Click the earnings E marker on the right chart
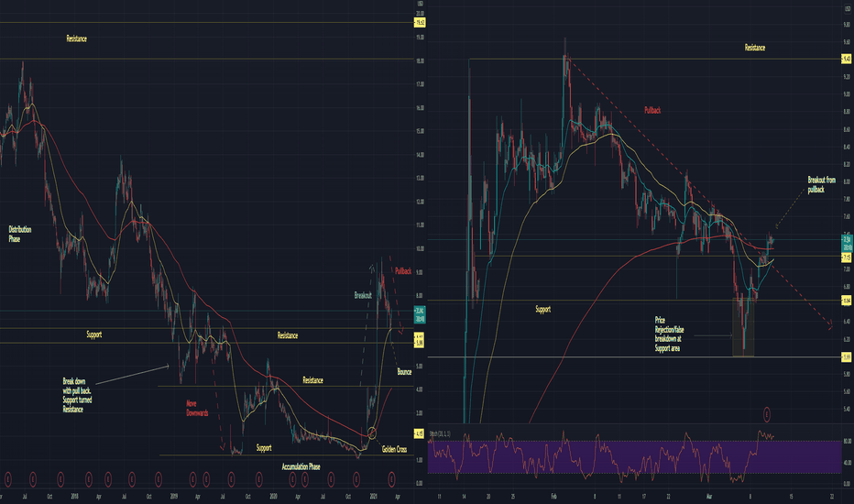Image resolution: width=854 pixels, height=504 pixels. click(767, 414)
